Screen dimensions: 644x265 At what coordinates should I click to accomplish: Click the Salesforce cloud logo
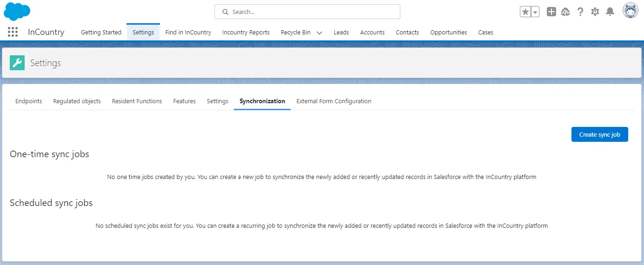[17, 12]
